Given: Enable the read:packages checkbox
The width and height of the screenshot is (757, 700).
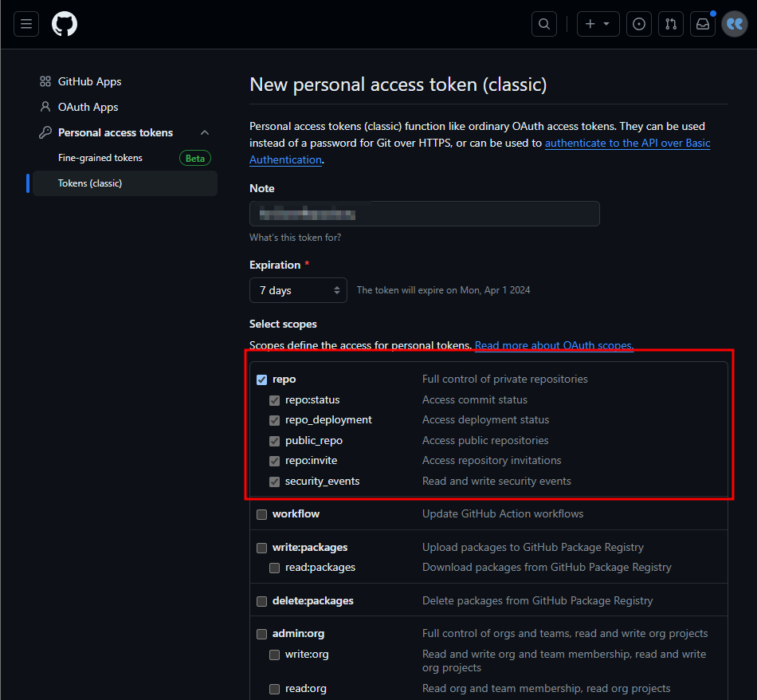Looking at the screenshot, I should pos(274,568).
